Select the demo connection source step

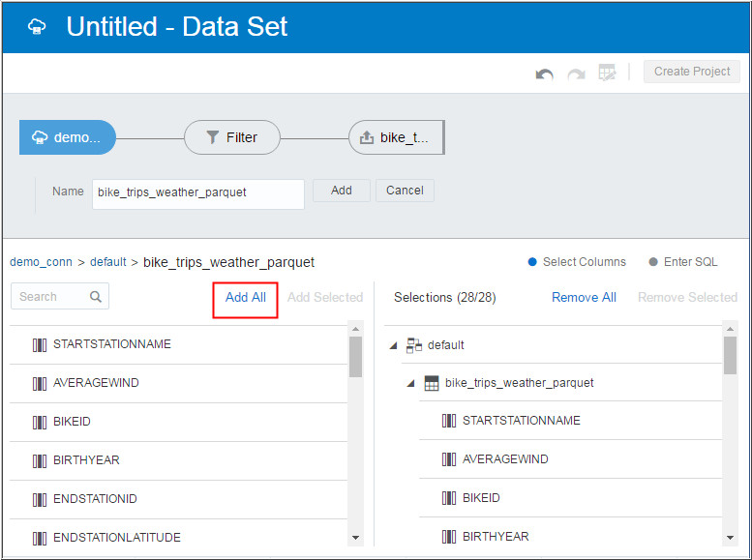tap(67, 137)
